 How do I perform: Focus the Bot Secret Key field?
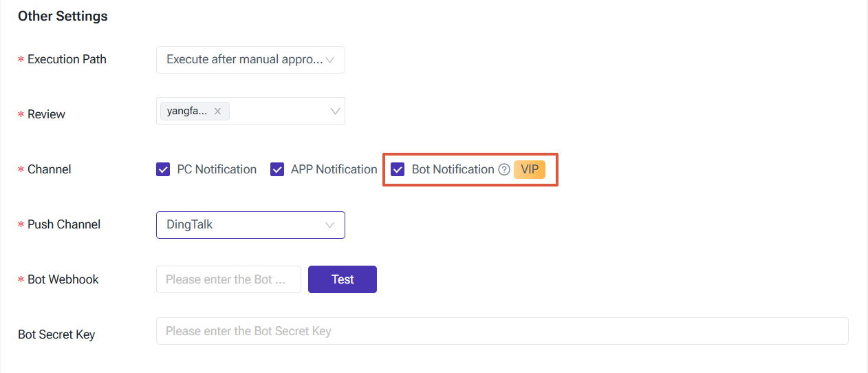click(502, 331)
